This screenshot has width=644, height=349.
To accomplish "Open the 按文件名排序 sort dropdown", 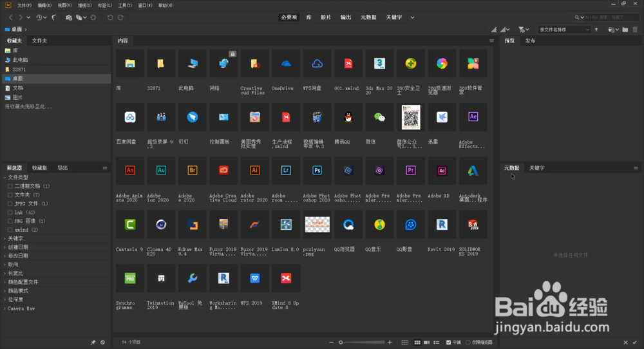I will 564,30.
